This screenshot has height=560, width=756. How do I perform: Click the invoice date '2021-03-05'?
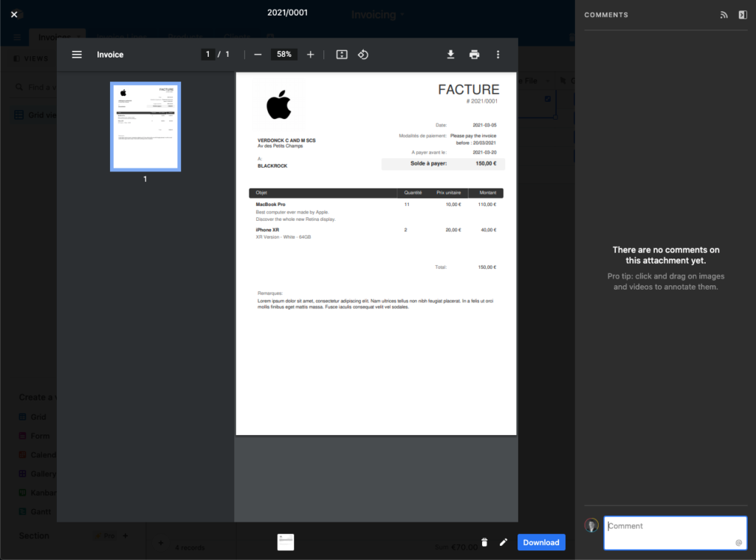pyautogui.click(x=484, y=126)
